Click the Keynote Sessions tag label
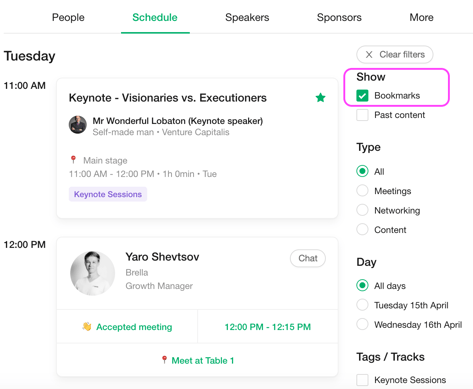This screenshot has width=473, height=389. [x=108, y=194]
